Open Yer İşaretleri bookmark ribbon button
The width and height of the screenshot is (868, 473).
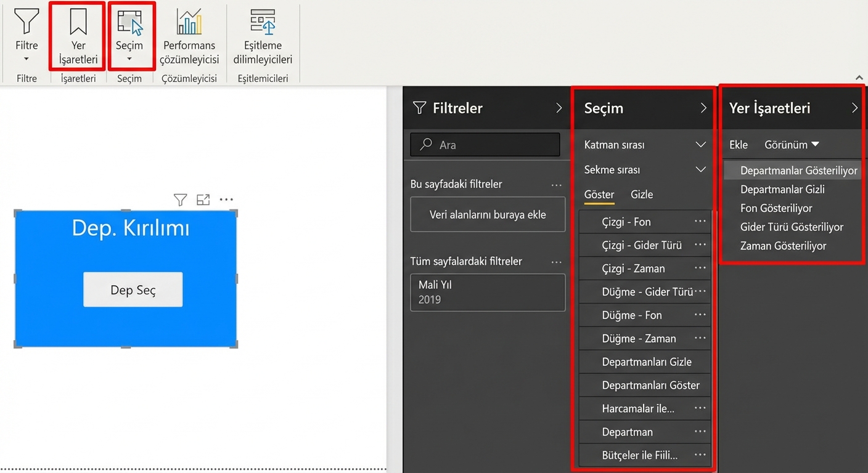[78, 37]
